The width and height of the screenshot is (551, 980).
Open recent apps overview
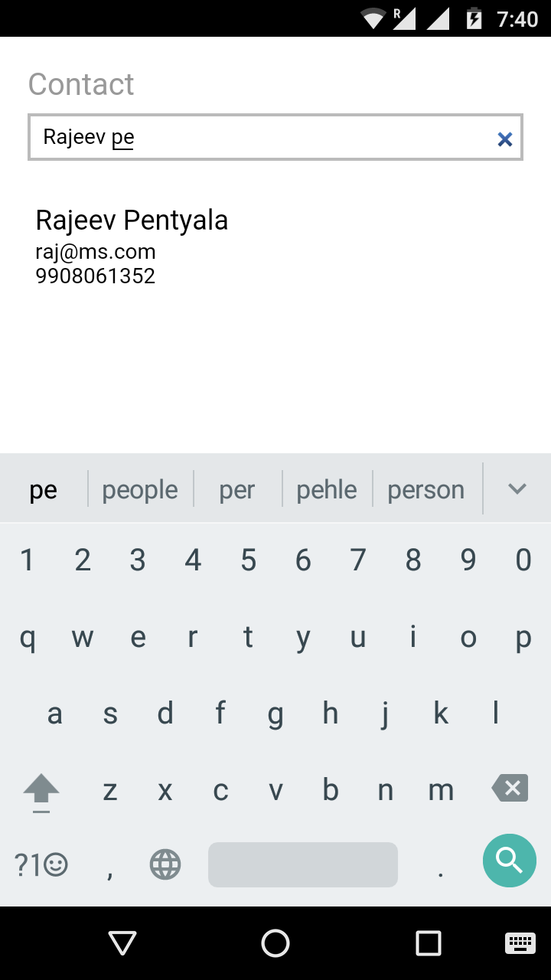[429, 943]
